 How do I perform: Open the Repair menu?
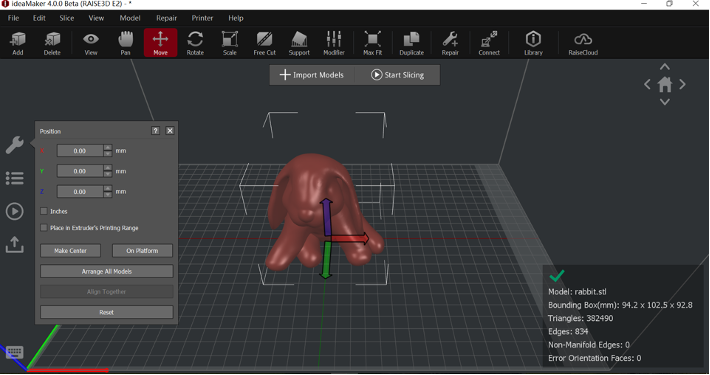167,18
